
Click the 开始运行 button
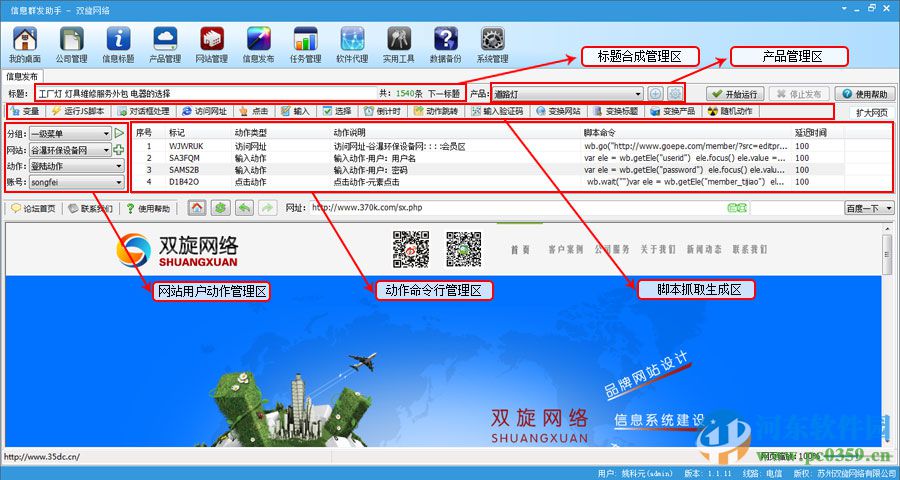click(735, 94)
